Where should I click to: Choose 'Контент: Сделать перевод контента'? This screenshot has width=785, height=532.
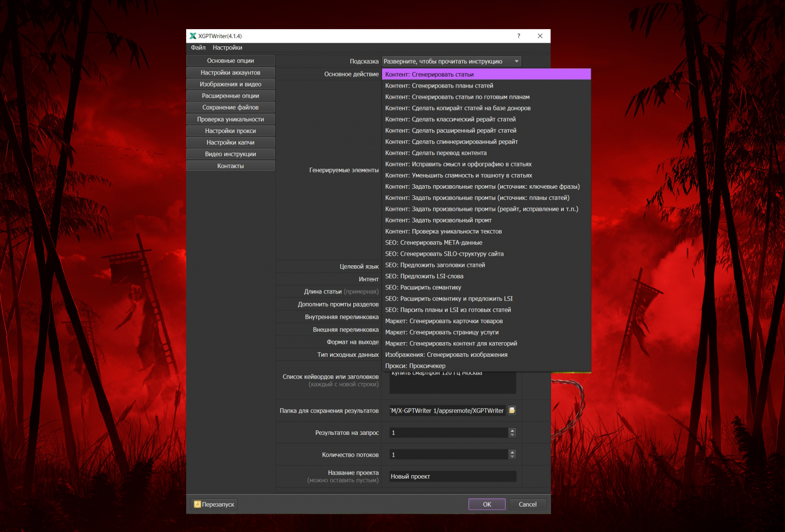click(487, 153)
